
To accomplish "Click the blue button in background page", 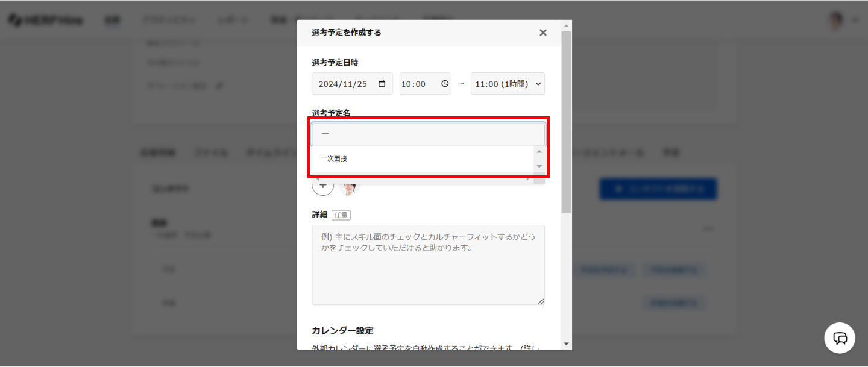I will coord(658,189).
